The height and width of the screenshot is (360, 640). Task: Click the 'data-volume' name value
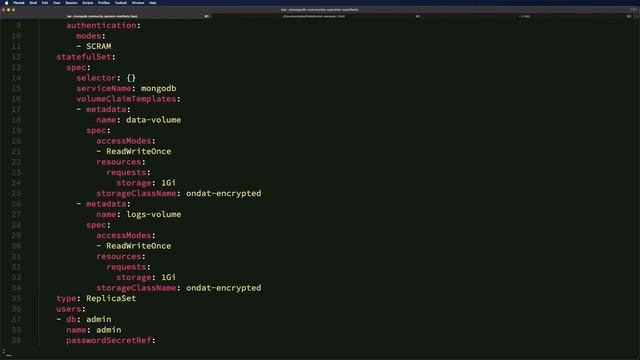coord(153,120)
